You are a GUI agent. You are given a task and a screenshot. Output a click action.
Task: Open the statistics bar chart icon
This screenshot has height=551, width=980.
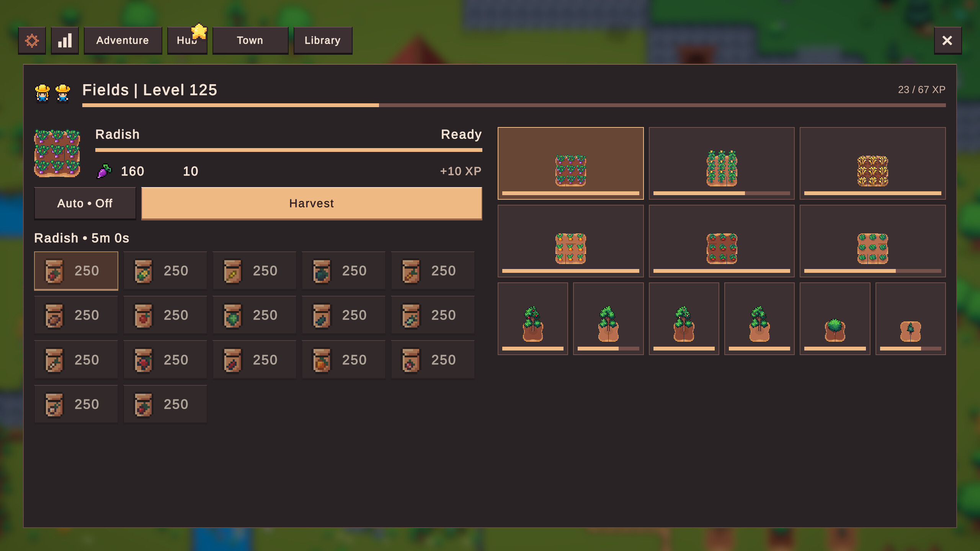tap(65, 41)
